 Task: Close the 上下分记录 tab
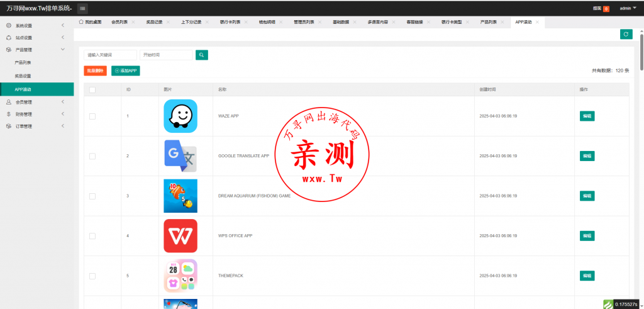coord(207,22)
